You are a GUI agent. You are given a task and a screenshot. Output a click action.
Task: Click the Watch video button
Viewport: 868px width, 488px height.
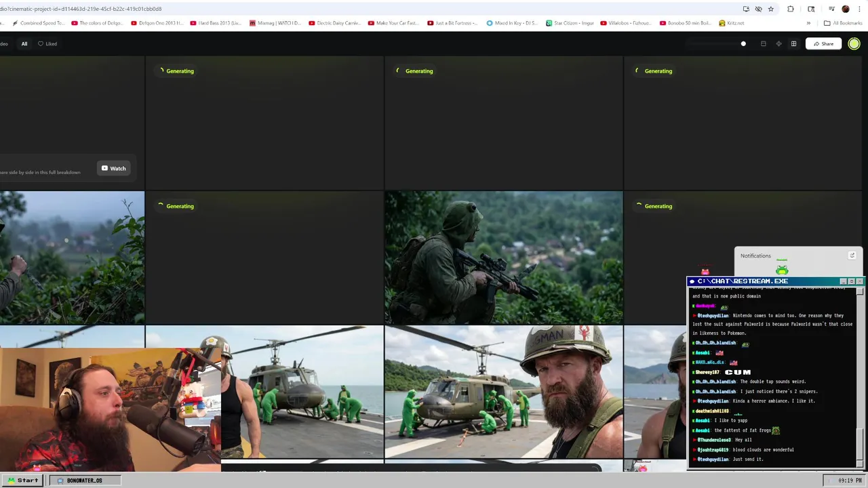click(114, 168)
